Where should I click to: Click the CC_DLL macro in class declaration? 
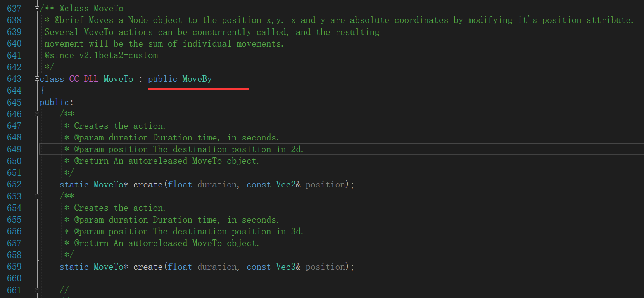(84, 79)
